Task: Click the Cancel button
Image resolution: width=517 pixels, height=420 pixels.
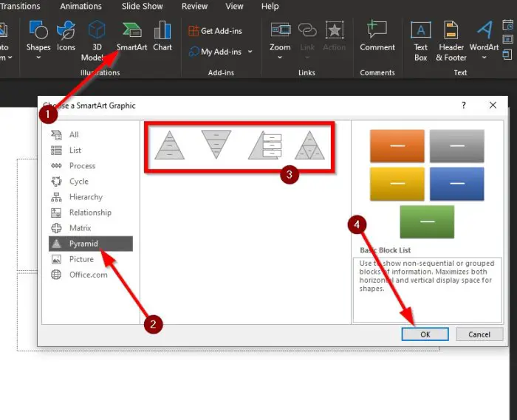Action: coord(479,334)
